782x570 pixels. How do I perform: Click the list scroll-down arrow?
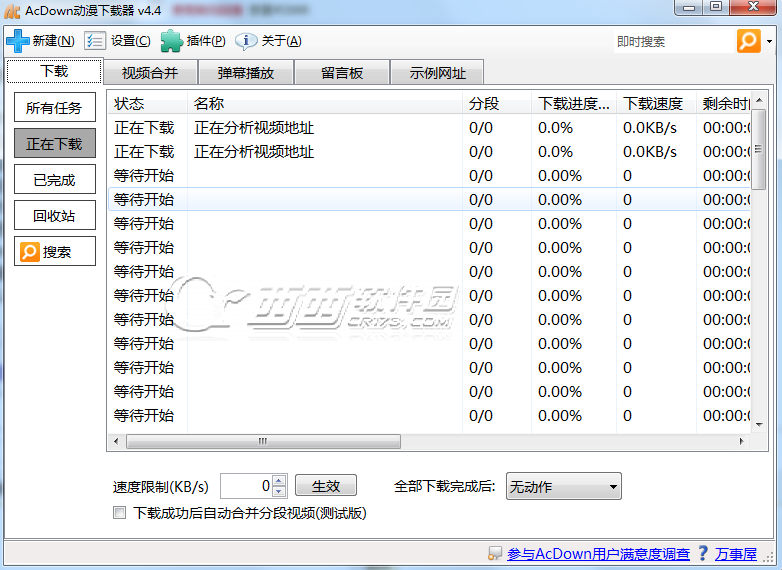point(759,425)
